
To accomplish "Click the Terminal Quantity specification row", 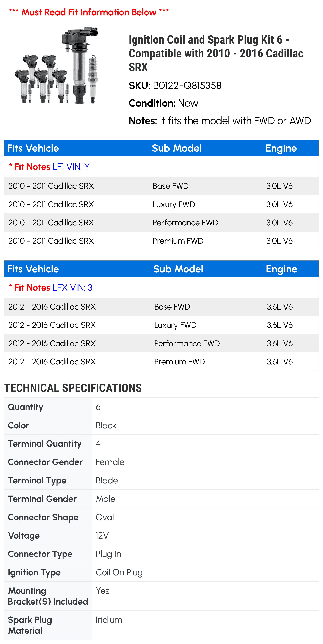I will click(161, 444).
